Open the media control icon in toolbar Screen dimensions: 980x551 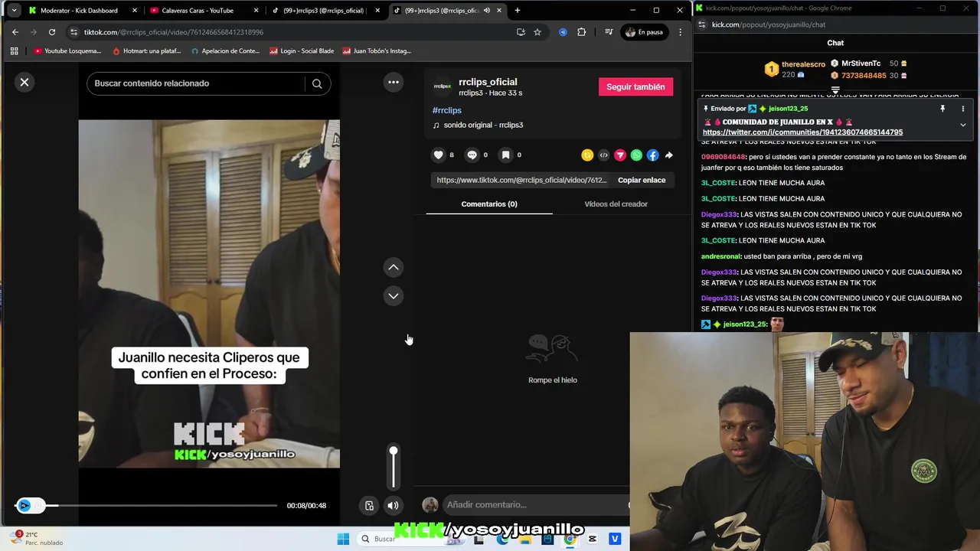click(609, 32)
